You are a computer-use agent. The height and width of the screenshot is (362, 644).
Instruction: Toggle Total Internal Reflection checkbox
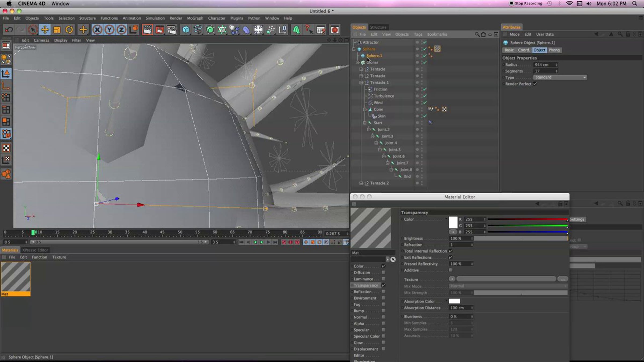click(451, 251)
